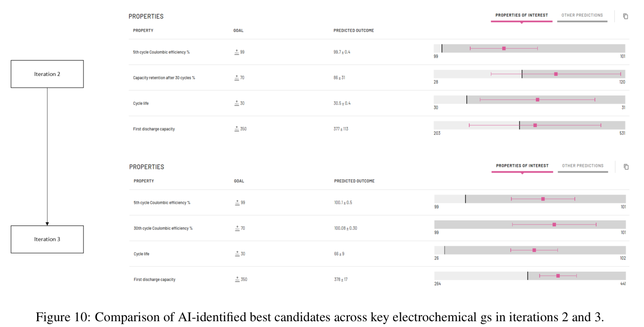644x327 pixels.
Task: Click goal icon for 30th cycle Coulombic efficiency
Action: pyautogui.click(x=237, y=228)
